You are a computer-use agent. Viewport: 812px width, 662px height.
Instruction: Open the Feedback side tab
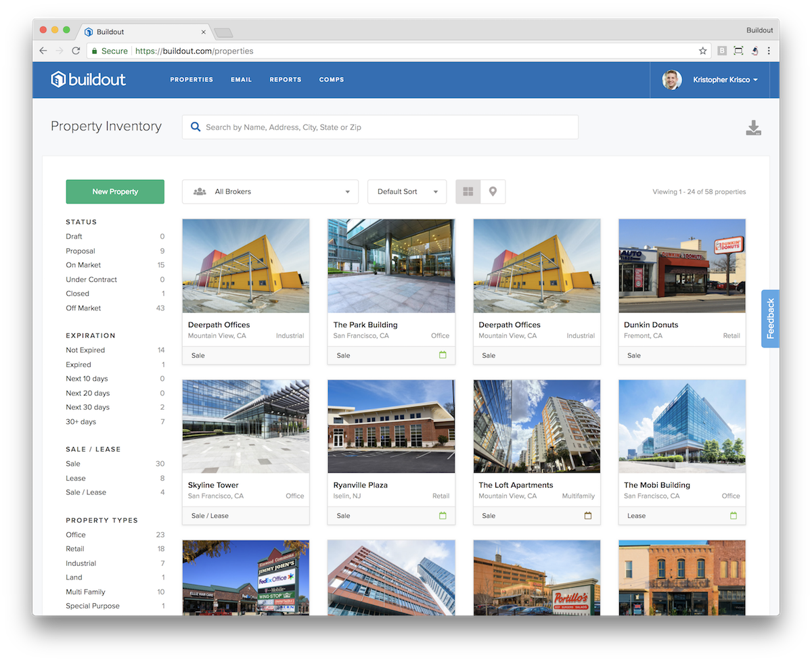tap(770, 318)
